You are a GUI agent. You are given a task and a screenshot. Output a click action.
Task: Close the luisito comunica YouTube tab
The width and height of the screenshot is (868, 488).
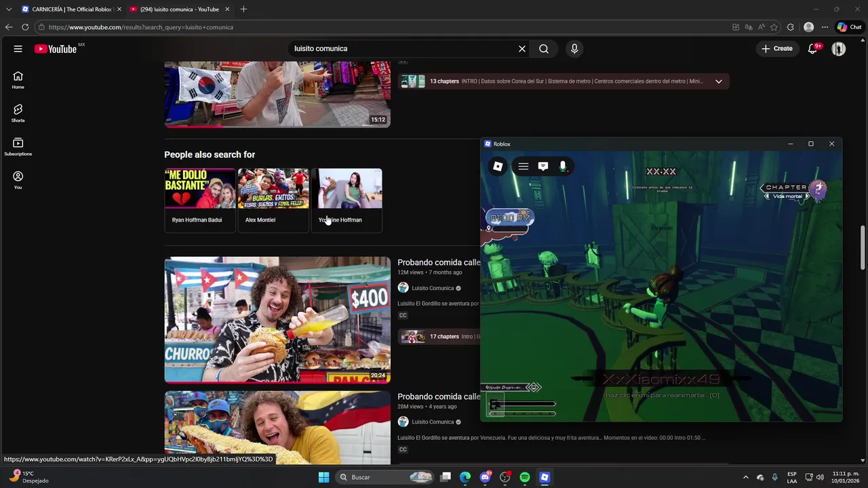pyautogui.click(x=227, y=9)
